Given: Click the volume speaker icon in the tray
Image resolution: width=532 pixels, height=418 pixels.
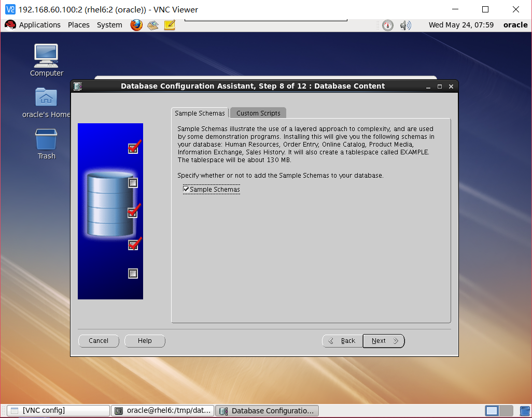Looking at the screenshot, I should [x=405, y=25].
